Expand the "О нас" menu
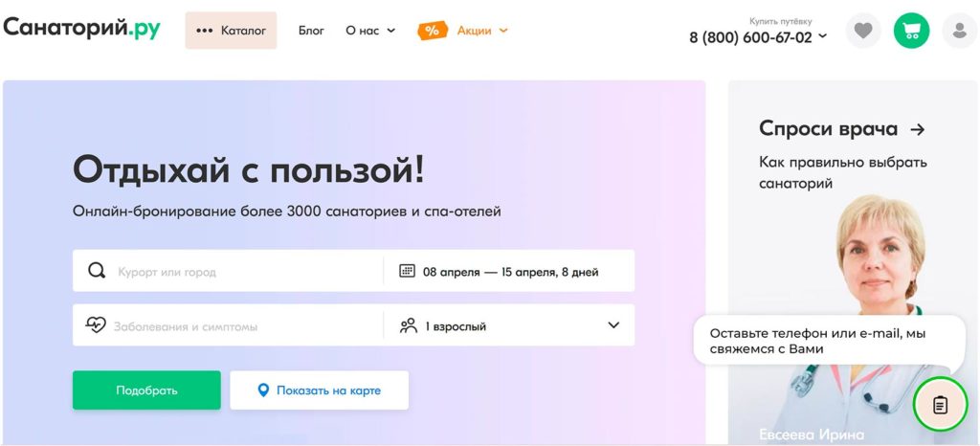Screen dimensions: 980x446 [370, 31]
